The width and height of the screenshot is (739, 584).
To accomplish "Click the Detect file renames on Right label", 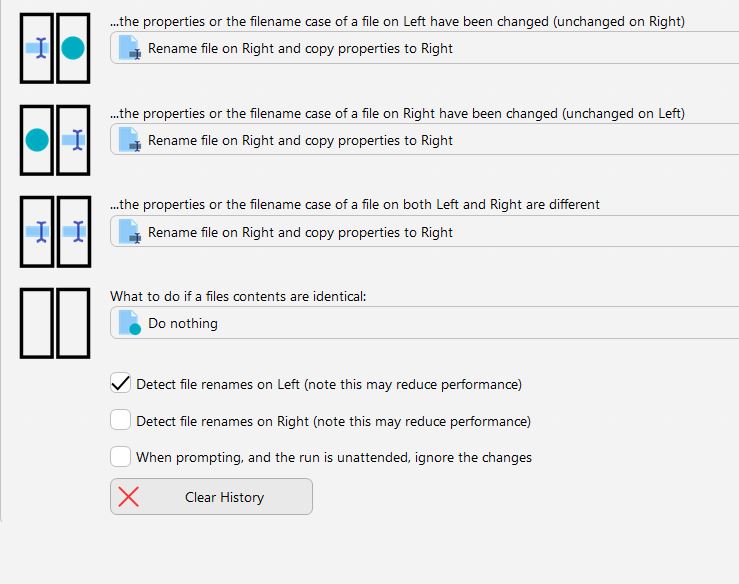I will point(334,421).
